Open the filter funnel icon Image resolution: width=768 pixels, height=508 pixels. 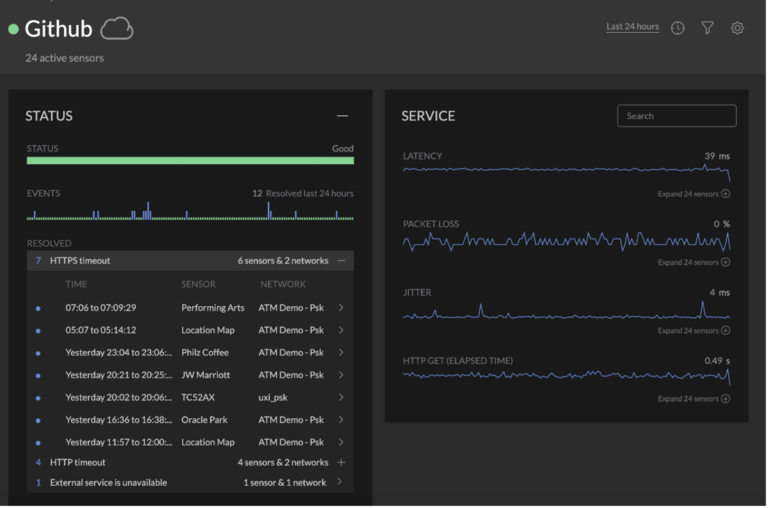pos(707,28)
